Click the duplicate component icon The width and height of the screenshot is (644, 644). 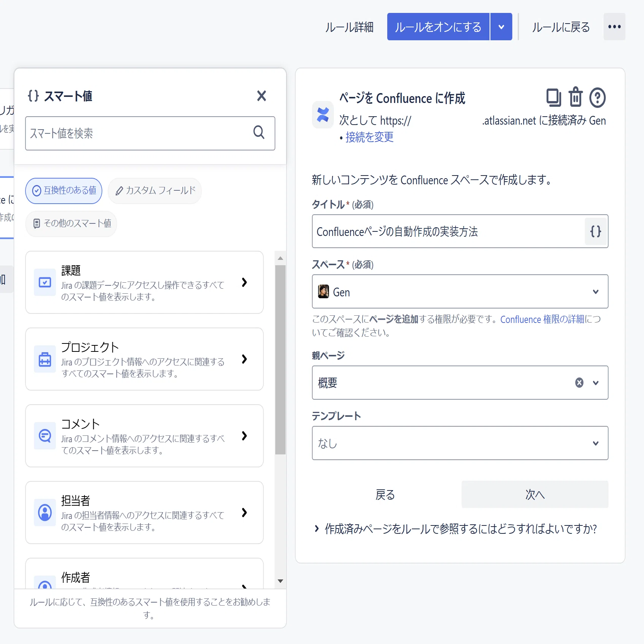554,97
